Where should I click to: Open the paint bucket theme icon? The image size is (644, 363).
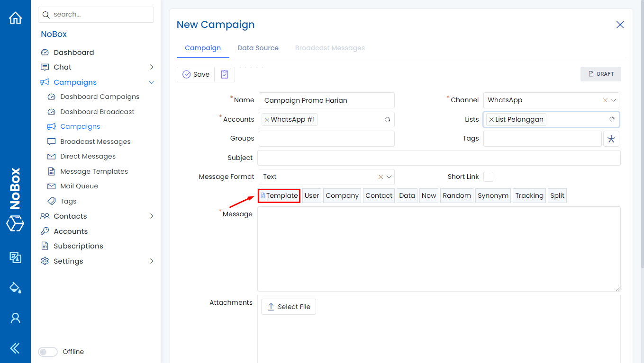15,287
